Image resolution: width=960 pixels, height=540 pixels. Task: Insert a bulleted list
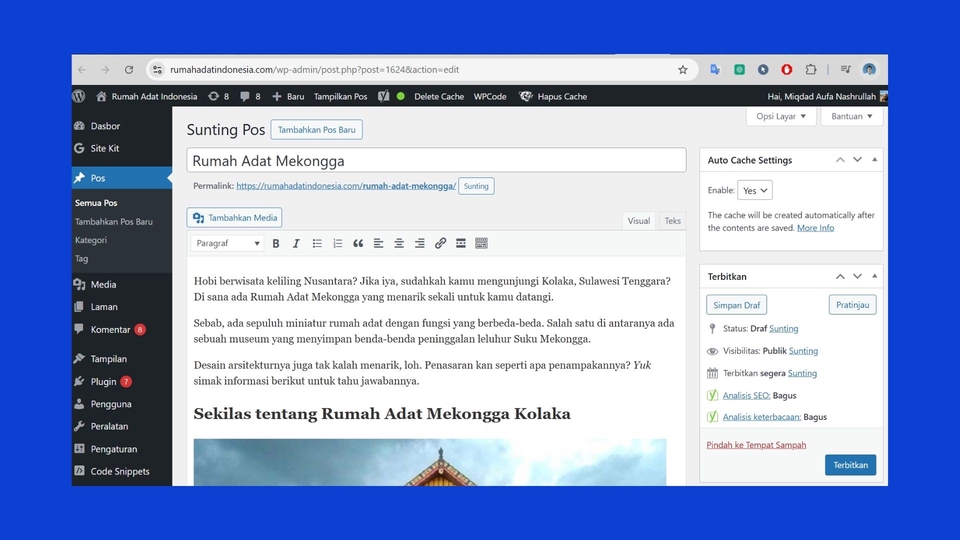tap(317, 243)
